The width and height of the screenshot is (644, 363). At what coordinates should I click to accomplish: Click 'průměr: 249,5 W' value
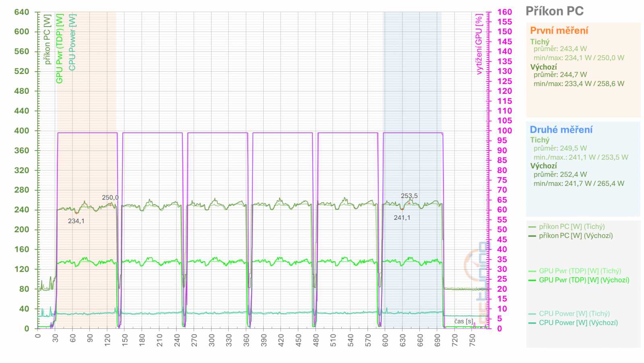pyautogui.click(x=560, y=148)
